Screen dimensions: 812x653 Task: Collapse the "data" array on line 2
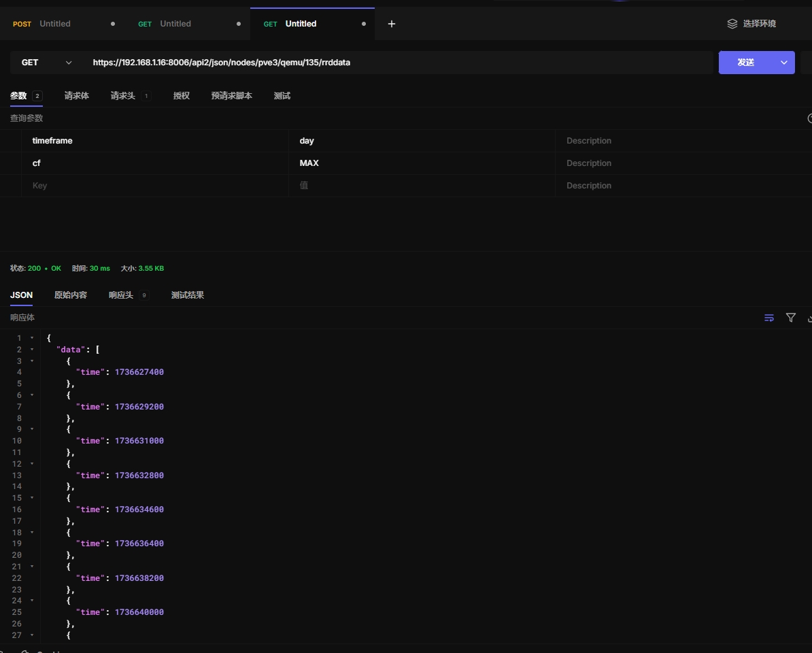click(32, 350)
